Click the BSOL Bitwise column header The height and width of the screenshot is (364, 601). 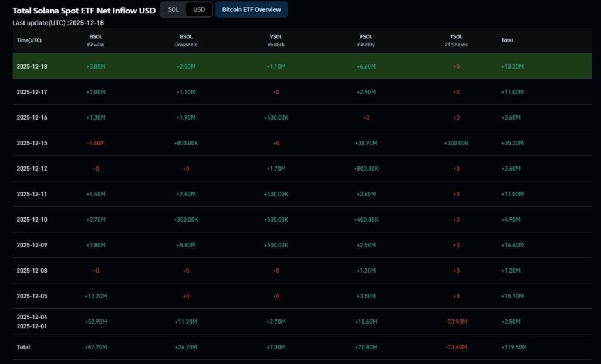(x=96, y=40)
